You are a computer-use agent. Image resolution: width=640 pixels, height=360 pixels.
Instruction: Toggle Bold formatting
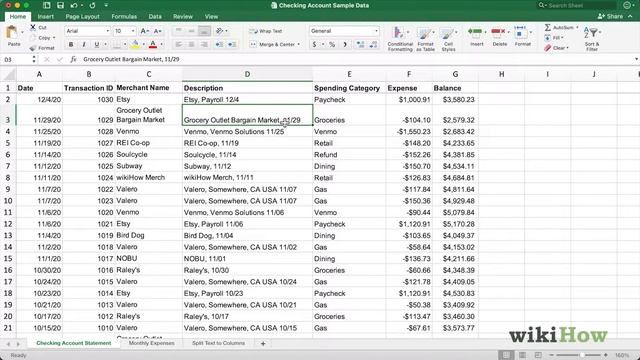(71, 44)
